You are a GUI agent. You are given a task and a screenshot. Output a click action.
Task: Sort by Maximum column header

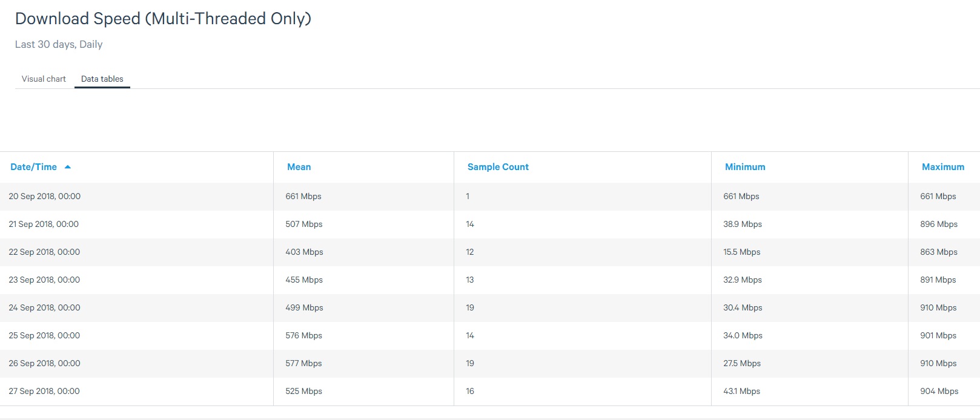pyautogui.click(x=942, y=167)
